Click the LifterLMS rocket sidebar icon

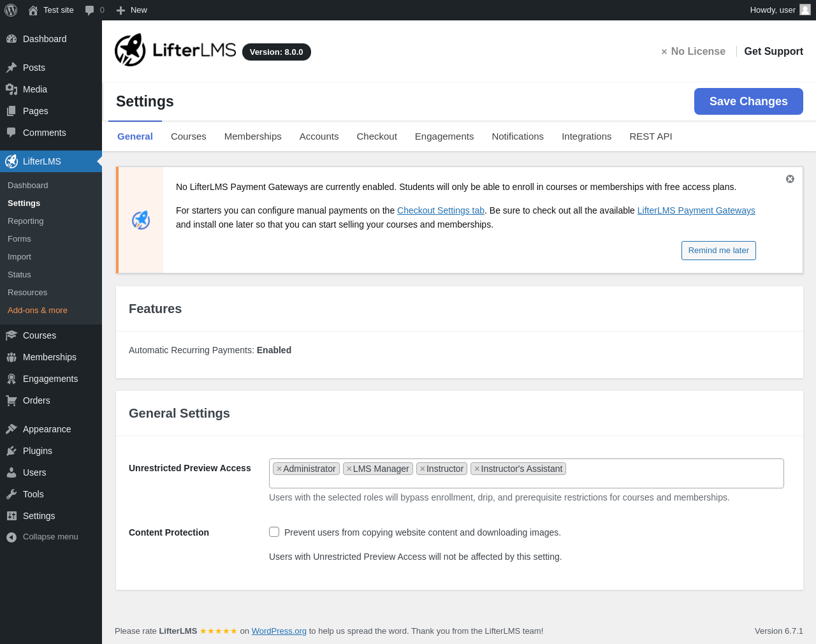point(11,161)
